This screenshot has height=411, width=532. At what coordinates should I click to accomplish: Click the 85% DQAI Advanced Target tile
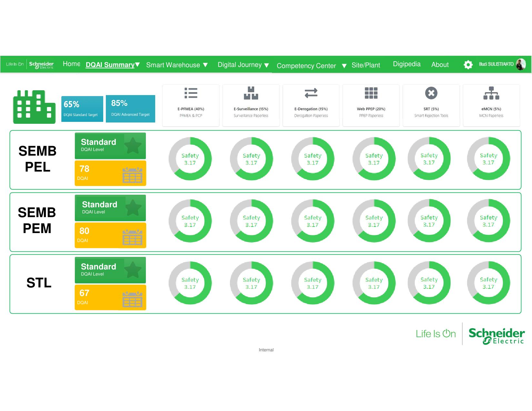130,109
